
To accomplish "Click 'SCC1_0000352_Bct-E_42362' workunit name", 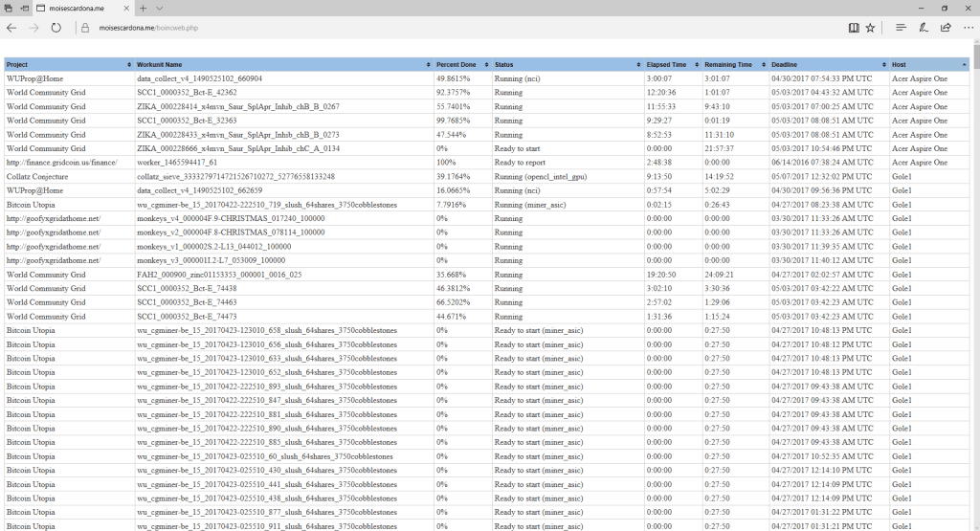I will pos(187,93).
